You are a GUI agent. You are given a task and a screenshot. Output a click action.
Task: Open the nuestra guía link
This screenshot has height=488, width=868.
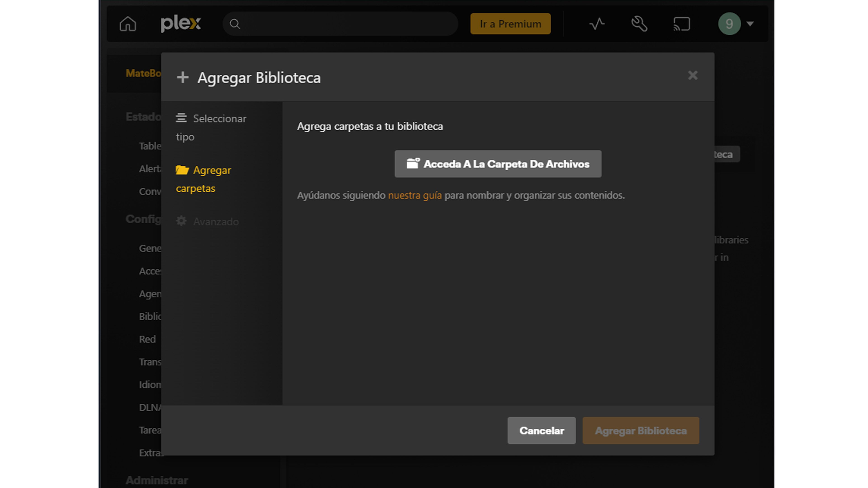[x=415, y=195]
